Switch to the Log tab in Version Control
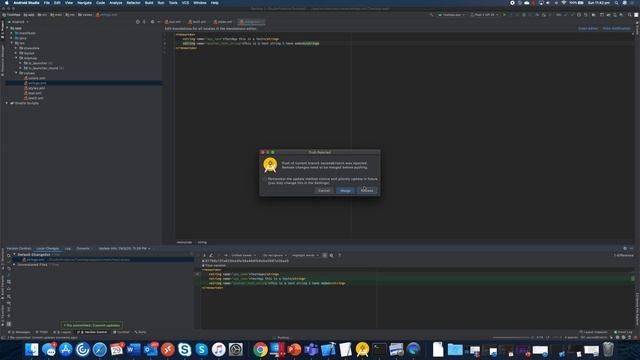 coord(68,249)
